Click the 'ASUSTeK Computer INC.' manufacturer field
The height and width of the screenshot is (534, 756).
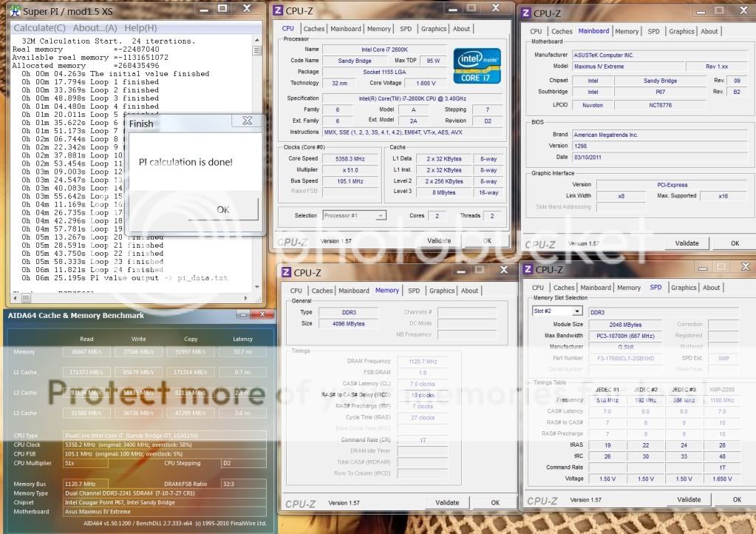pos(660,55)
